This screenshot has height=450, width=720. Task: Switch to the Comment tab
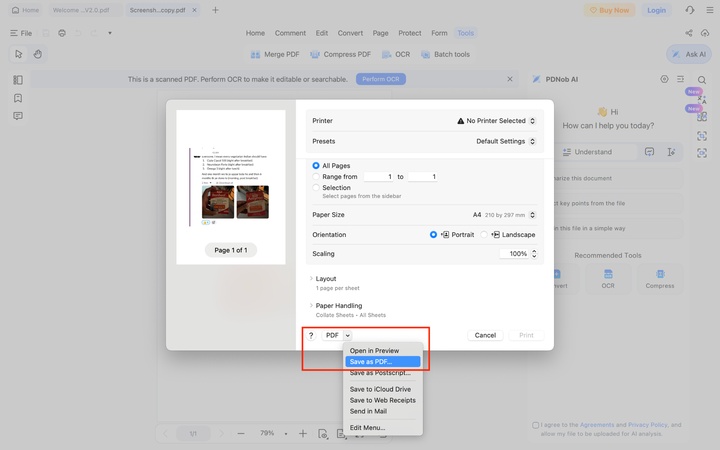click(290, 33)
